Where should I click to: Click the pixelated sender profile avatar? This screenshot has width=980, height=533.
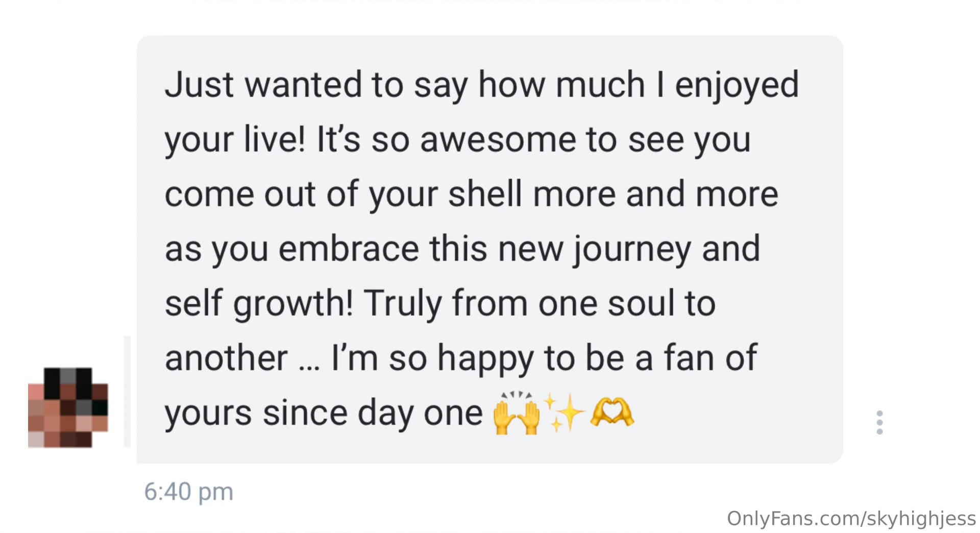pyautogui.click(x=68, y=407)
